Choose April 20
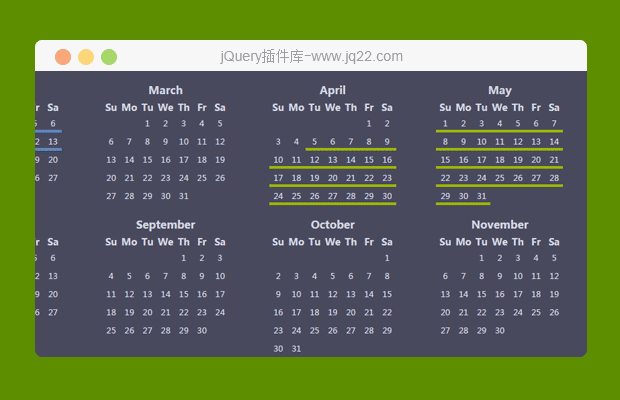The image size is (620, 400). coord(333,178)
